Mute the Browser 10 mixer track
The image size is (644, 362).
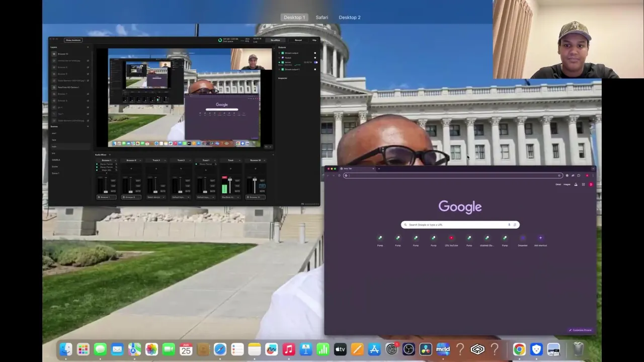pos(262,191)
